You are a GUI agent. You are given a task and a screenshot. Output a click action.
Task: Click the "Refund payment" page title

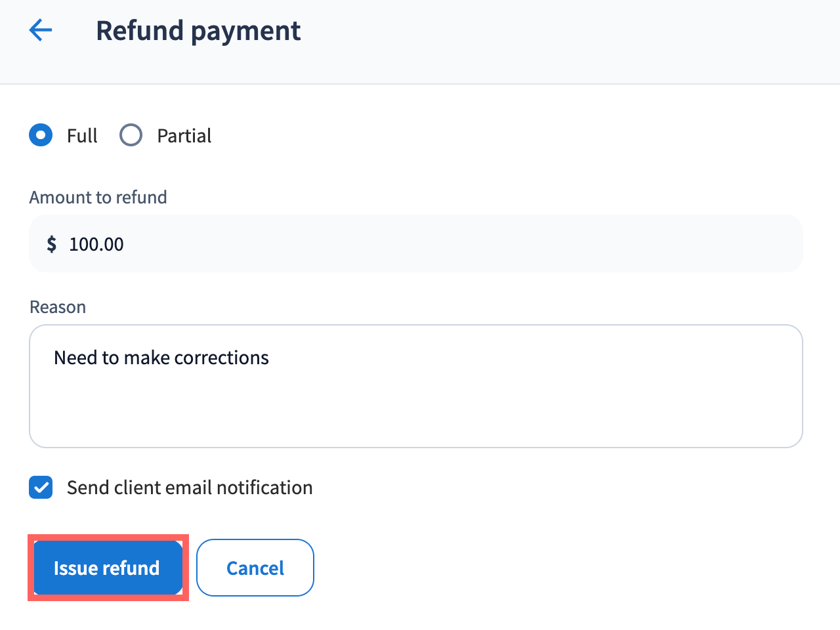pyautogui.click(x=198, y=31)
